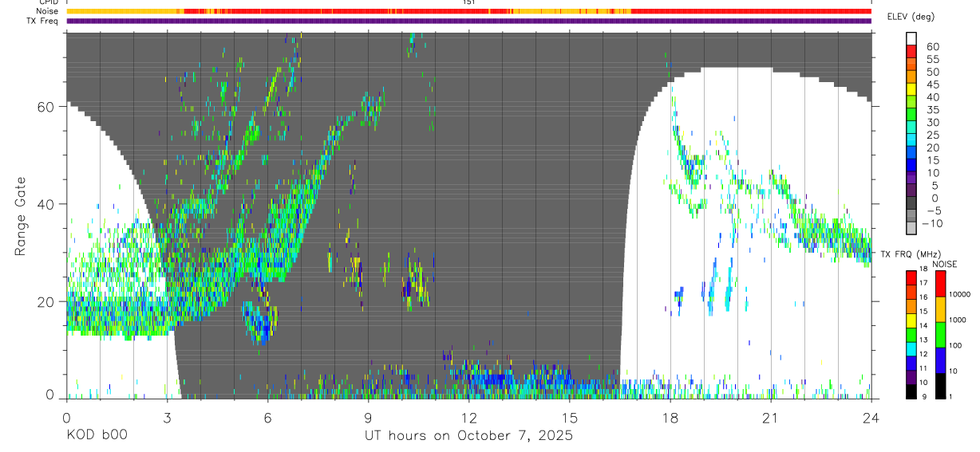The image size is (980, 452).
Task: Click the "45" value in elevation legend
Action: 932,85
